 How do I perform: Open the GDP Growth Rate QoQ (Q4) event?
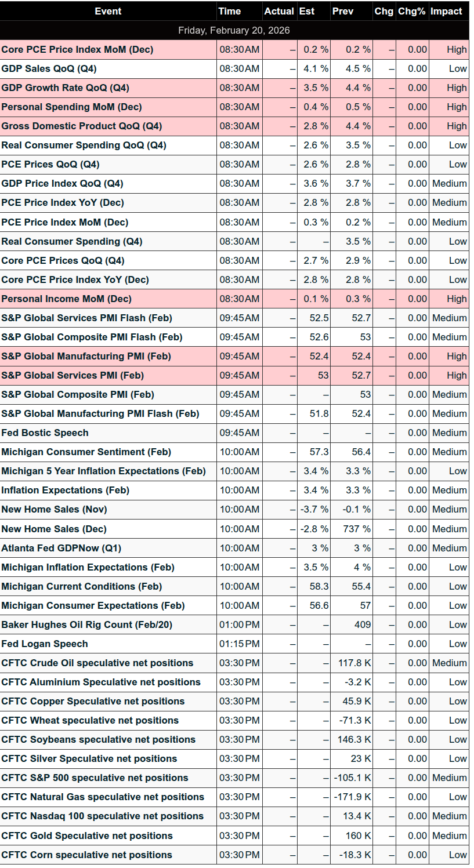click(x=65, y=88)
